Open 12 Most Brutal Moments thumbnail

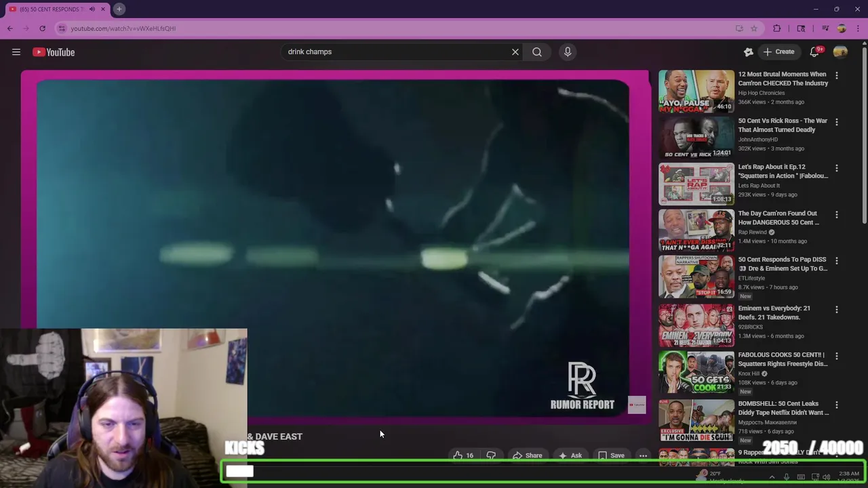tap(696, 91)
